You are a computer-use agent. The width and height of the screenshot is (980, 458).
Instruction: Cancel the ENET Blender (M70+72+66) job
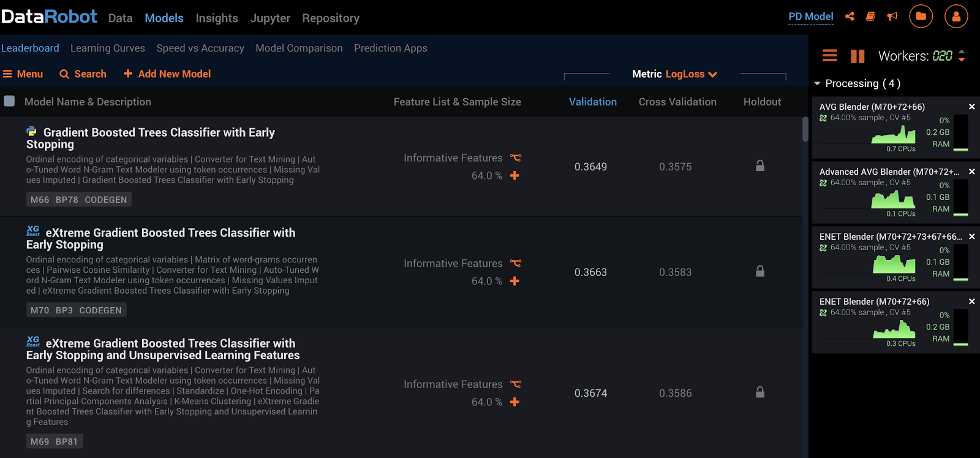pyautogui.click(x=971, y=302)
